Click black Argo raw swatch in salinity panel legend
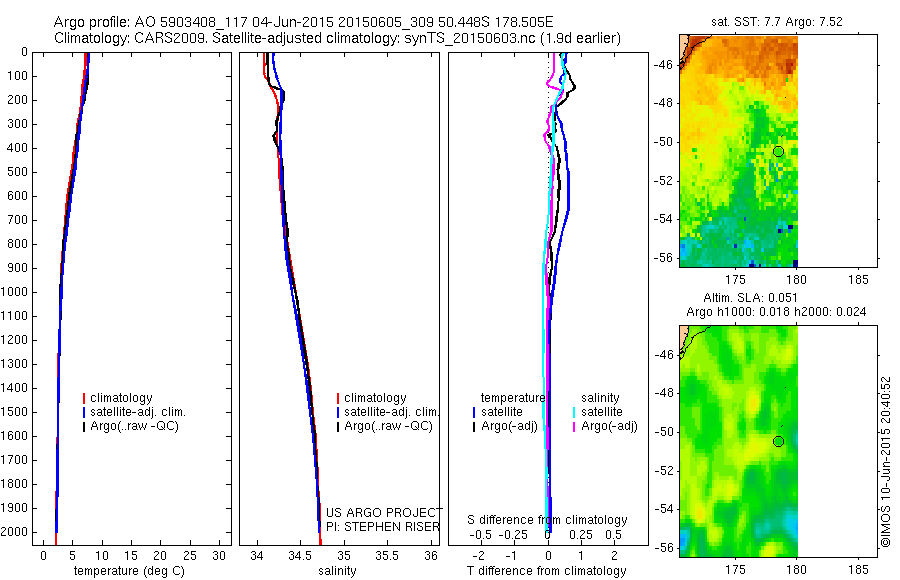 338,427
